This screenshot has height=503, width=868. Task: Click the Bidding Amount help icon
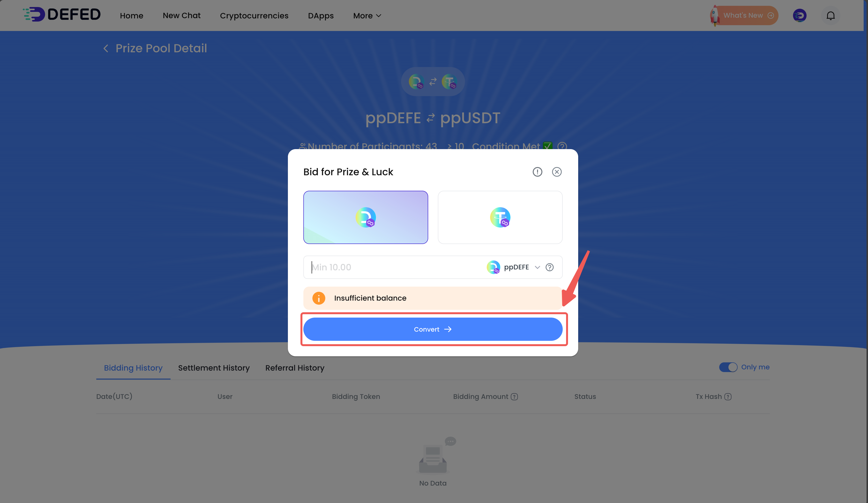tap(514, 396)
